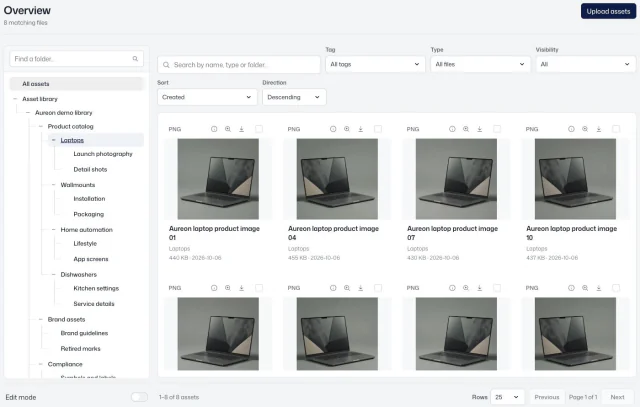
Task: Open the Rows per page dropdown
Action: pos(507,397)
